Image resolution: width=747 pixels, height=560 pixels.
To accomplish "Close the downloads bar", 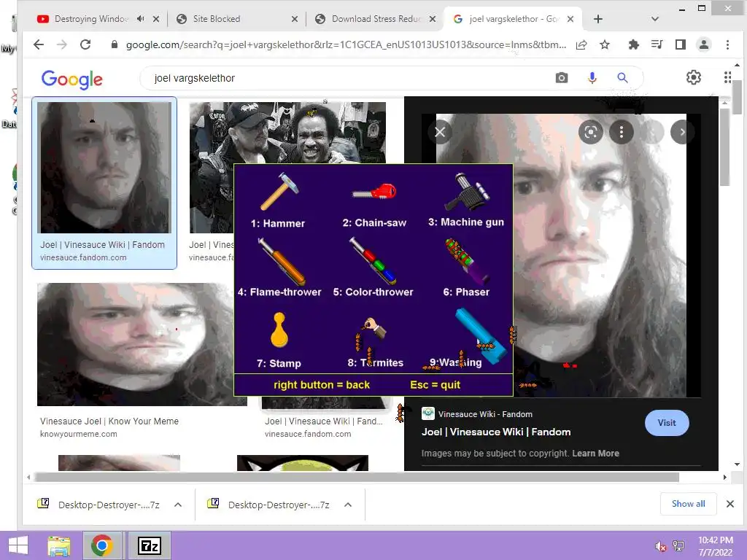I will (729, 504).
